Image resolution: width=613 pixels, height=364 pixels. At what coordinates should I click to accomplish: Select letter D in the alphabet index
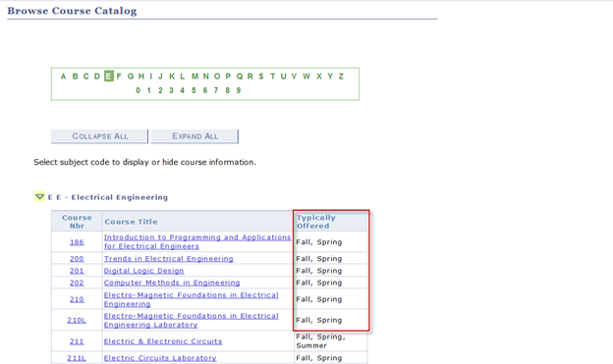[x=97, y=77]
